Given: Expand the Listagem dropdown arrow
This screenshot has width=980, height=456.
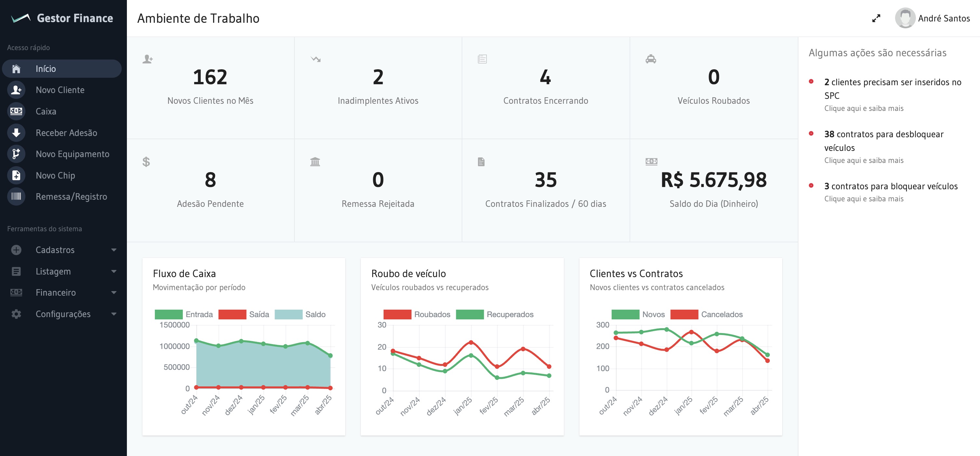Looking at the screenshot, I should [114, 272].
